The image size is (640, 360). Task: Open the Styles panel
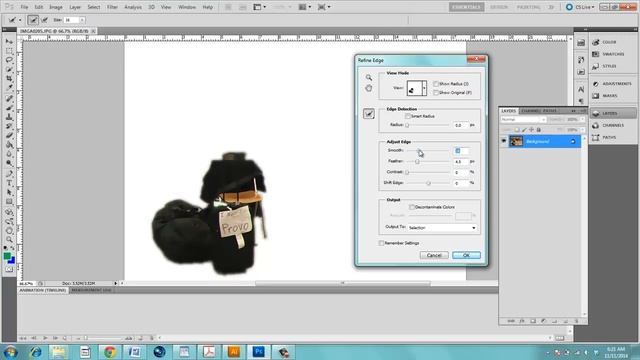click(609, 66)
